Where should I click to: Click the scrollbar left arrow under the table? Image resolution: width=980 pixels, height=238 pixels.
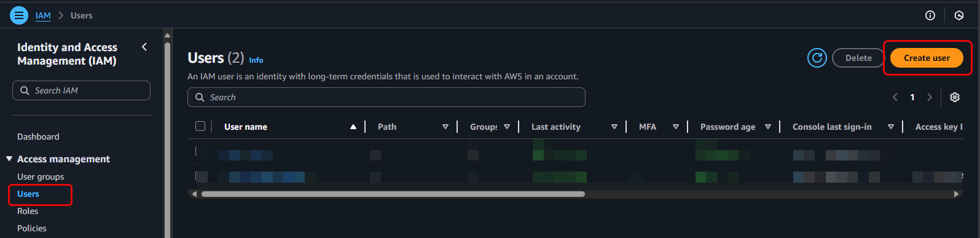(x=195, y=194)
